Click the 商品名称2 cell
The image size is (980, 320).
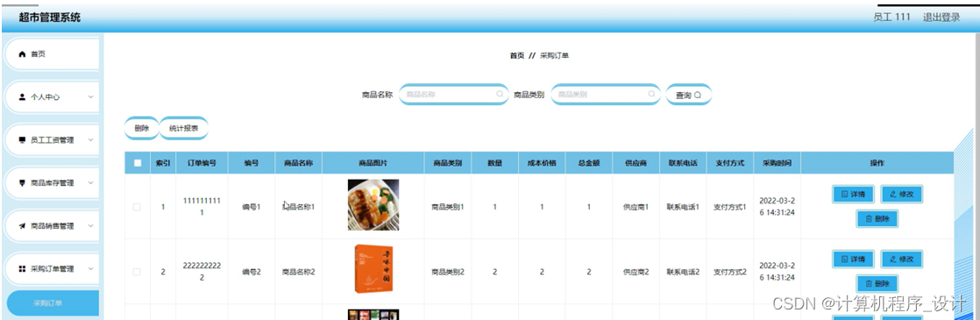coord(298,272)
